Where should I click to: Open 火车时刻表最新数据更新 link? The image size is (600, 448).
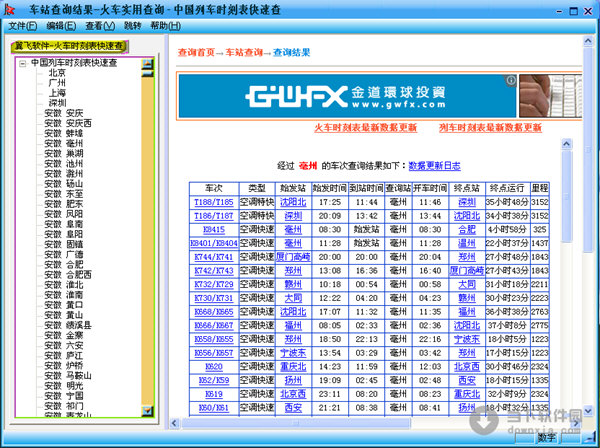click(365, 127)
